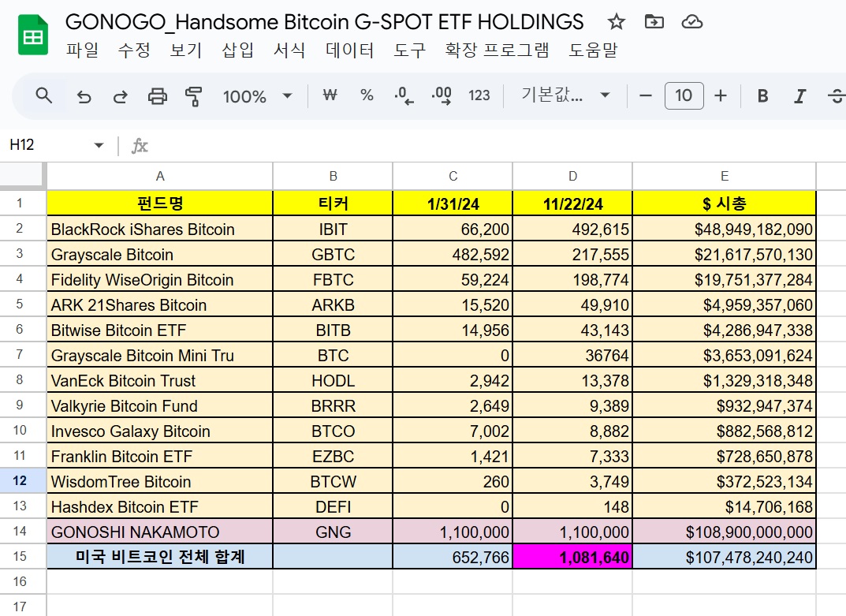
Task: Open more number formats with 123 icon
Action: tap(481, 95)
